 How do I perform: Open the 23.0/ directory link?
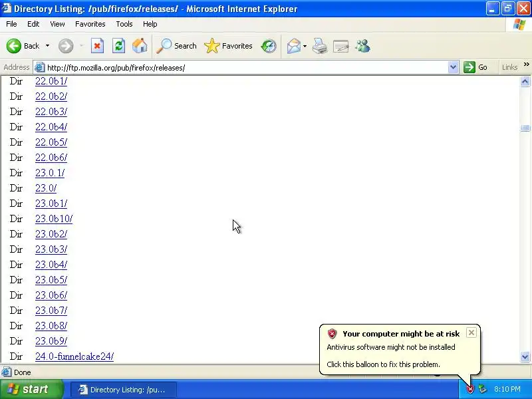click(x=46, y=188)
